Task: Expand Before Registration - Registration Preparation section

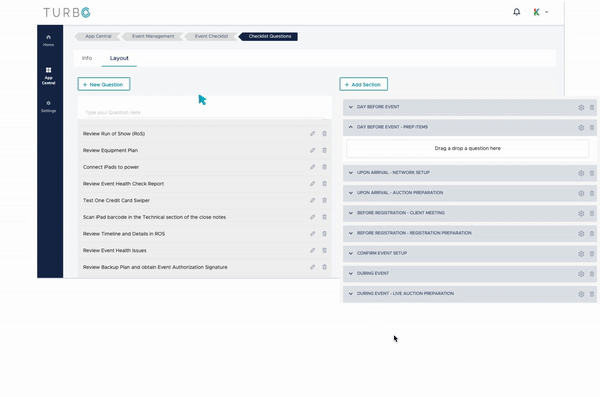Action: [x=351, y=233]
